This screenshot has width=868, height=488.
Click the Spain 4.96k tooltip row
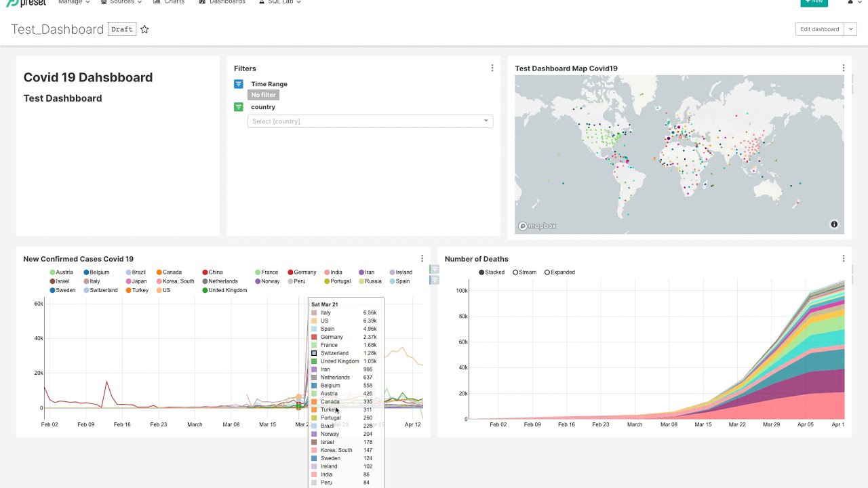pyautogui.click(x=344, y=329)
